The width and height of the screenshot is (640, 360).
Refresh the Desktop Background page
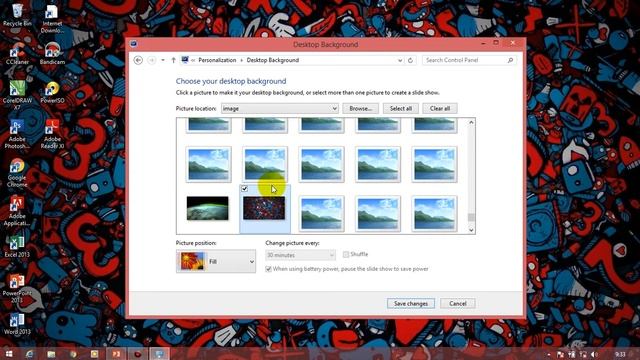coord(410,60)
